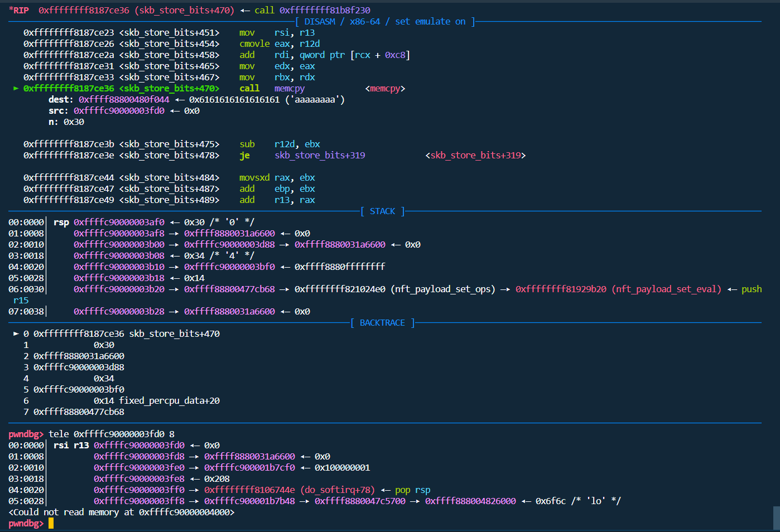Image resolution: width=780 pixels, height=532 pixels.
Task: Click telescope rsi r13 address 0xffffc90000003fd0
Action: coord(139,445)
